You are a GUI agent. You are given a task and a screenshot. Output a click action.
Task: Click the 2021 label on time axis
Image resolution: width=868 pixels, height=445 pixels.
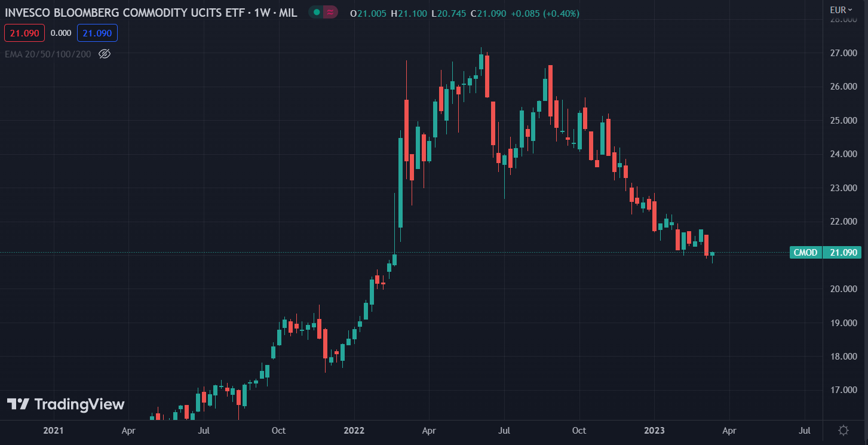[54, 430]
